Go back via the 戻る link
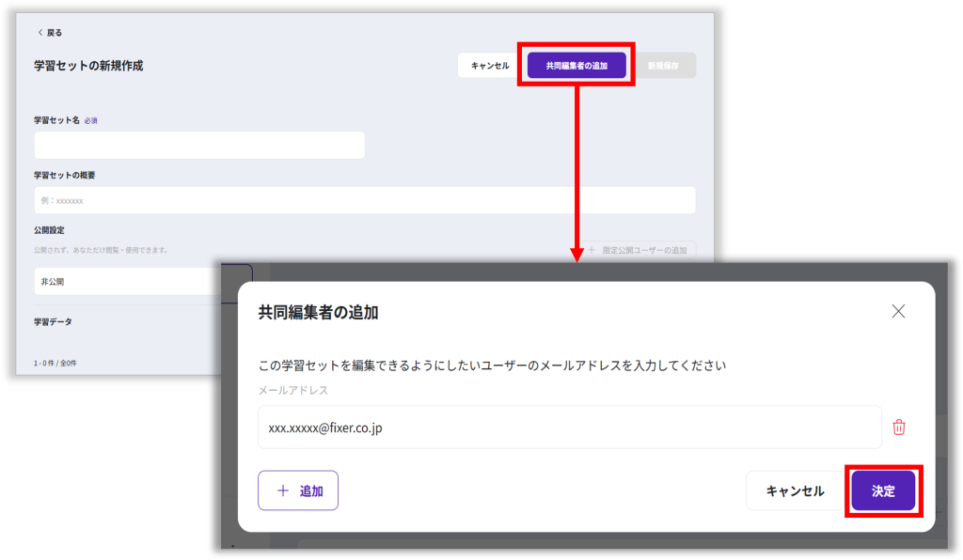The image size is (963, 560). tap(55, 33)
